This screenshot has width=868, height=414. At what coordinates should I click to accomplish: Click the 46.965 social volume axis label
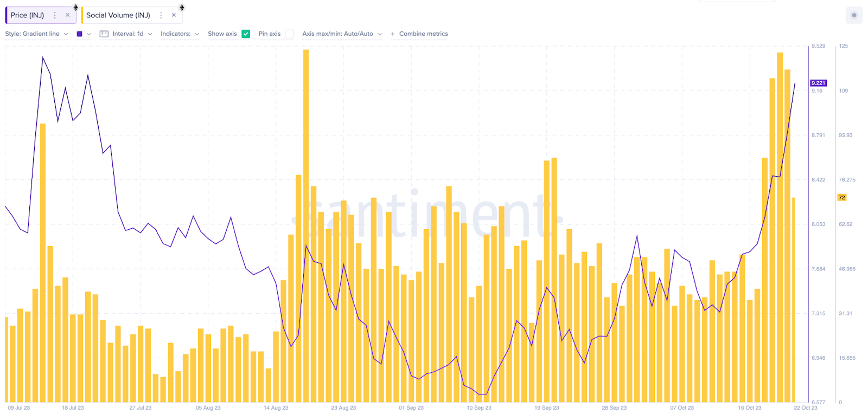coord(847,269)
